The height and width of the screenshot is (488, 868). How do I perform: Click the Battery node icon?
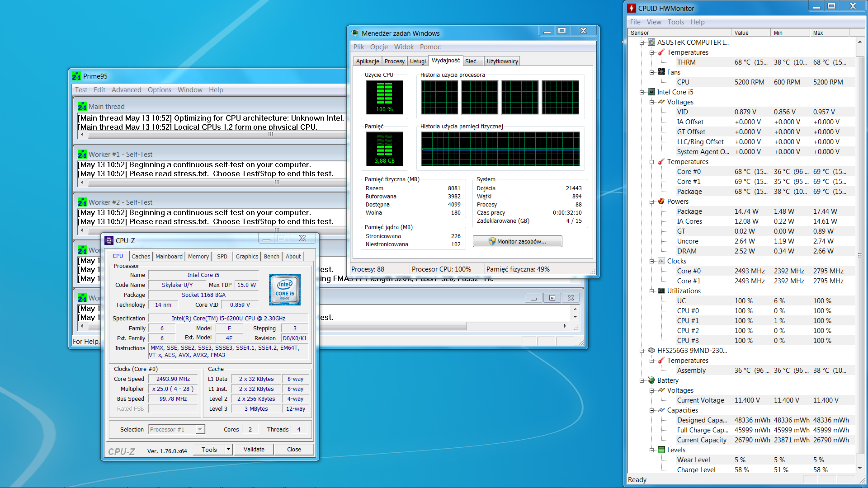(651, 380)
